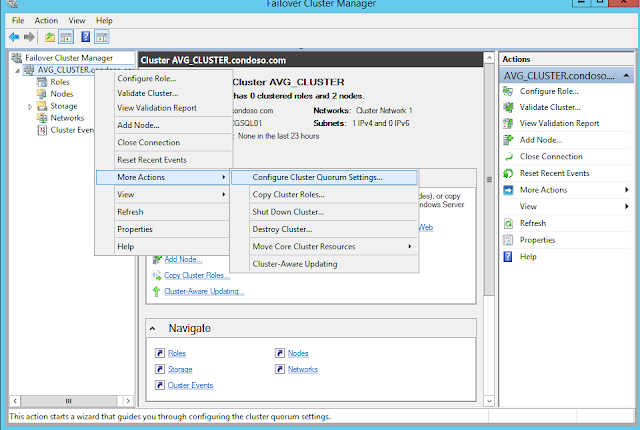
Task: Open the Nodes link under Navigate
Action: [298, 353]
